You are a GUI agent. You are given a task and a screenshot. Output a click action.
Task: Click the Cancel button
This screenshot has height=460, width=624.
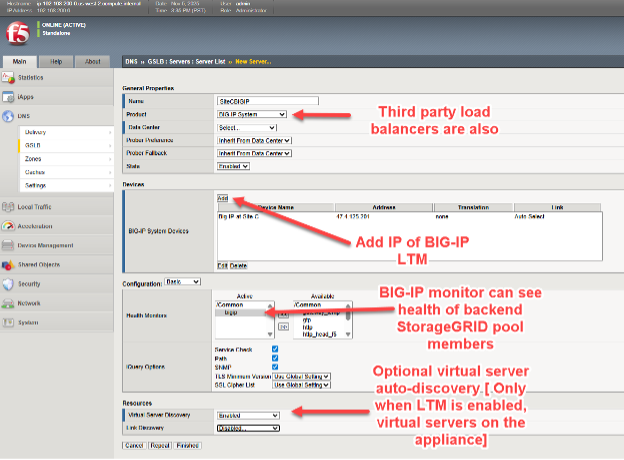[134, 446]
